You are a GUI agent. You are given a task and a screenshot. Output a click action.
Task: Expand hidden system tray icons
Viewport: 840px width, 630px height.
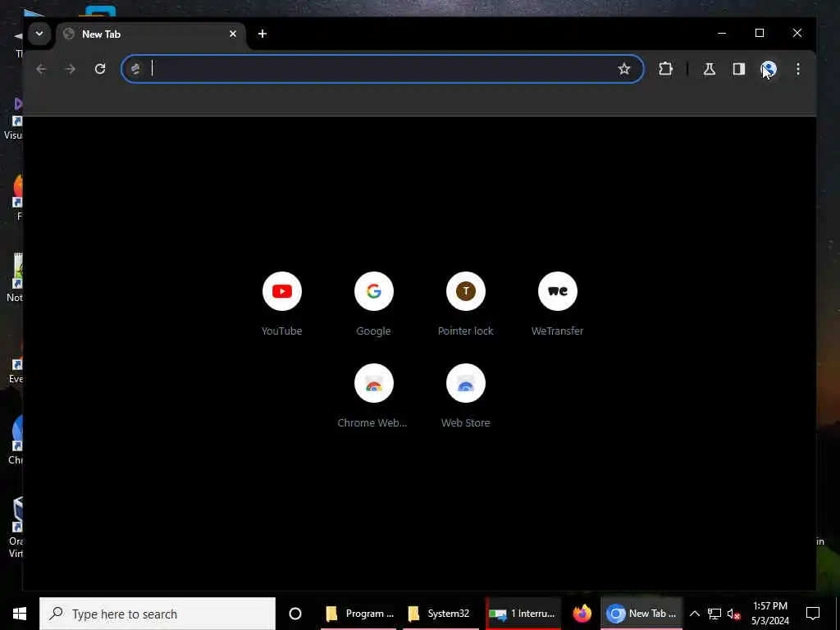[694, 614]
